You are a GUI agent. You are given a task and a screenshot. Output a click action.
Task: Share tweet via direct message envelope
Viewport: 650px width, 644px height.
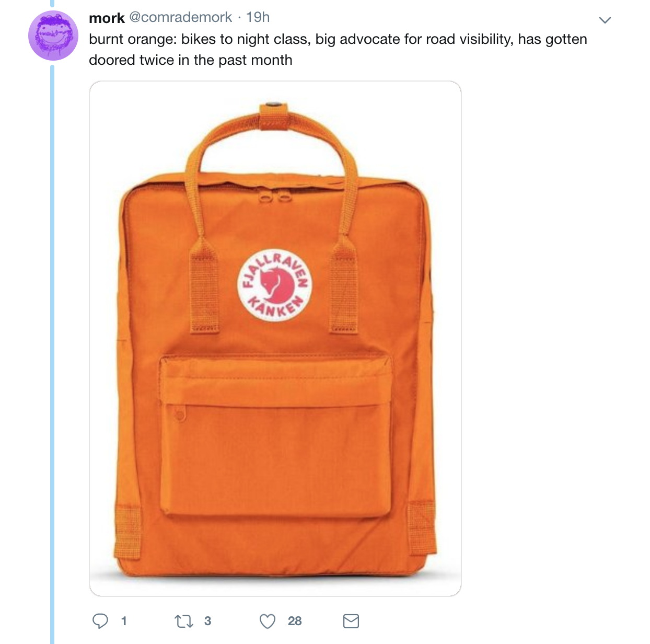coord(351,621)
